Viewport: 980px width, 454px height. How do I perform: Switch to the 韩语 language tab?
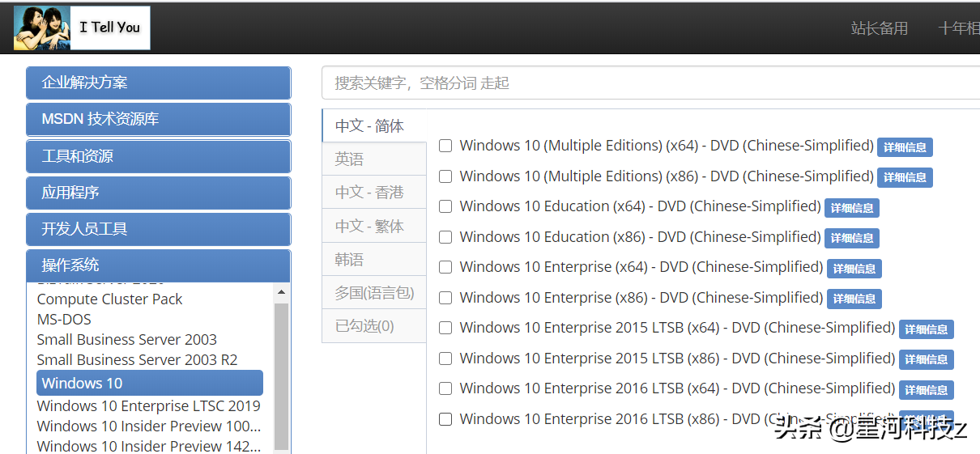(374, 260)
